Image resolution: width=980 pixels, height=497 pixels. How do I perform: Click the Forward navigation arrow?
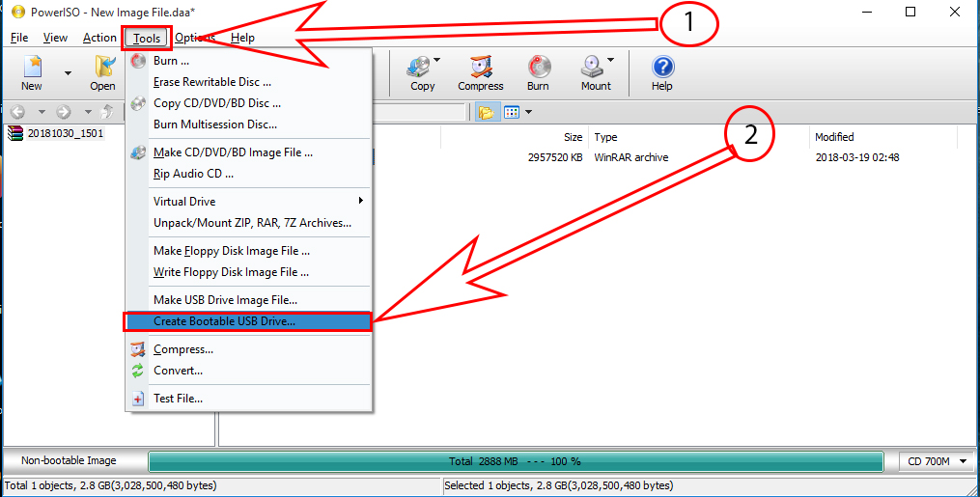tap(63, 113)
